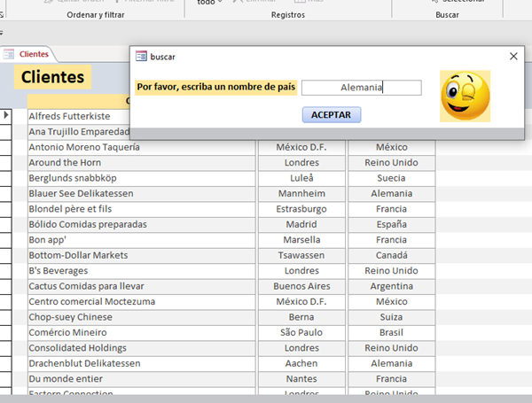Image resolution: width=532 pixels, height=403 pixels.
Task: Click the country name input field
Action: [361, 88]
